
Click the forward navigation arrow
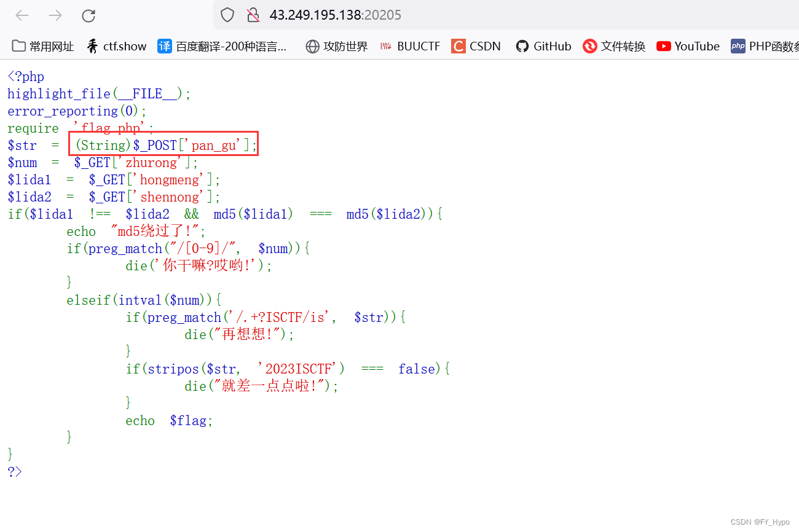click(x=55, y=15)
